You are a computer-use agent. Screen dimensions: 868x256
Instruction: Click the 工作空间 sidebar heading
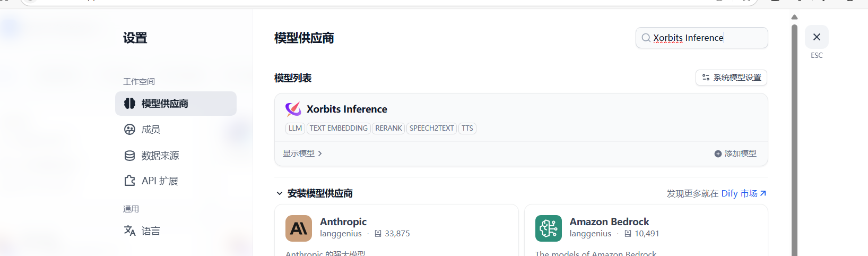point(139,81)
